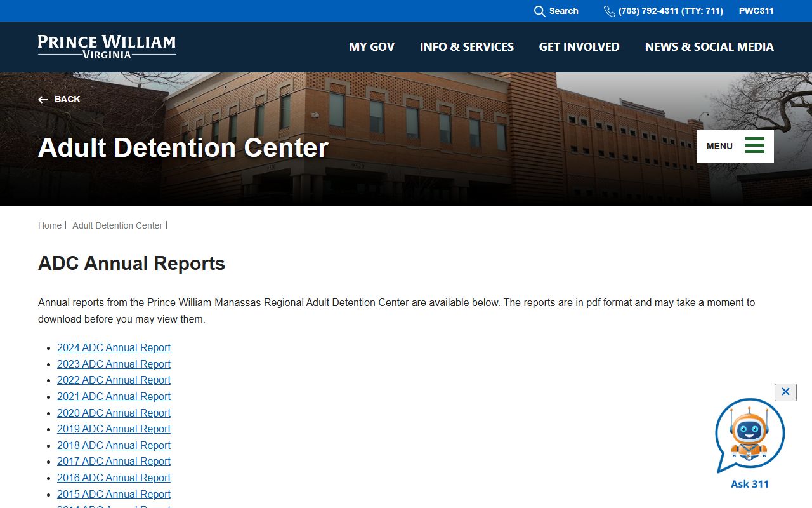Open 2022 ADC Annual Report
The image size is (812, 508).
114,380
